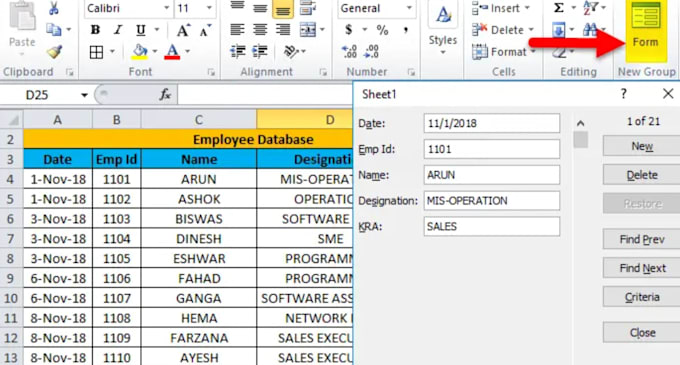This screenshot has height=365, width=680.
Task: Click the Cut scissors icon
Action: pyautogui.click(x=54, y=8)
